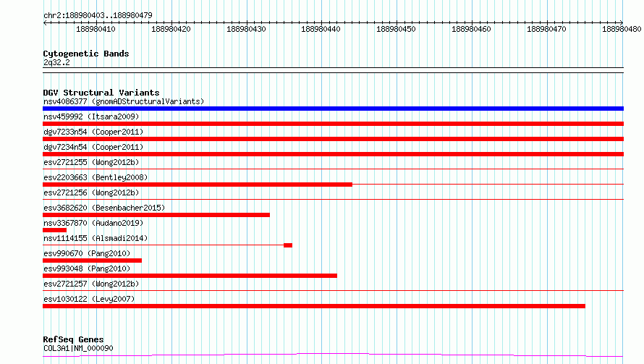
Task: Click the red nsv459992 variant bar
Action: pyautogui.click(x=333, y=124)
